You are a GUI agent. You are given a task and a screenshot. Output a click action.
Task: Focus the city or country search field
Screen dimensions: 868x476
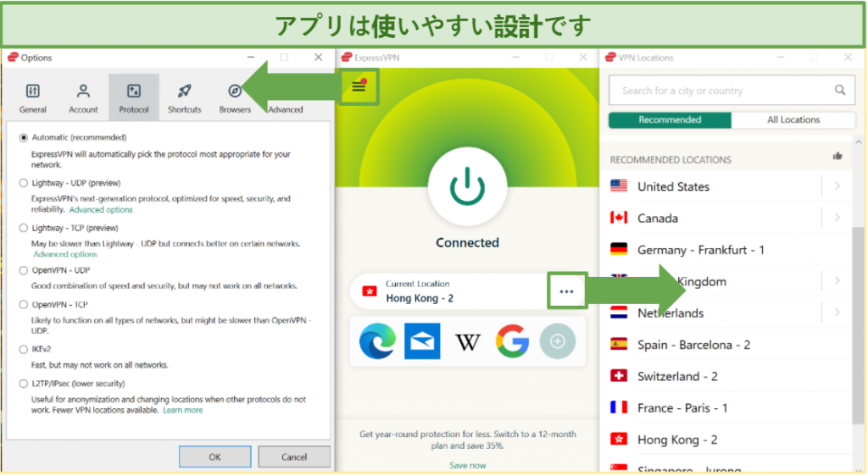732,90
